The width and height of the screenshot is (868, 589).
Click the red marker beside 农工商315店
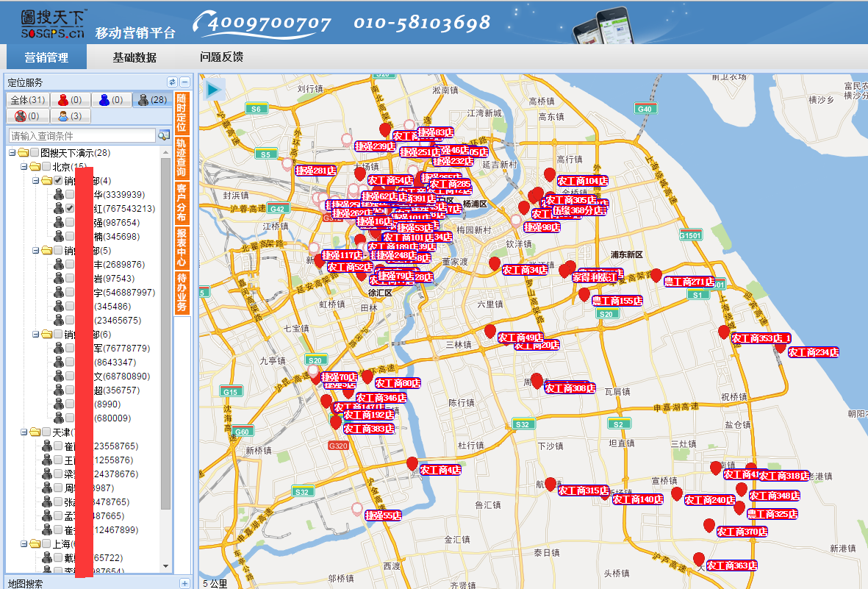(550, 485)
